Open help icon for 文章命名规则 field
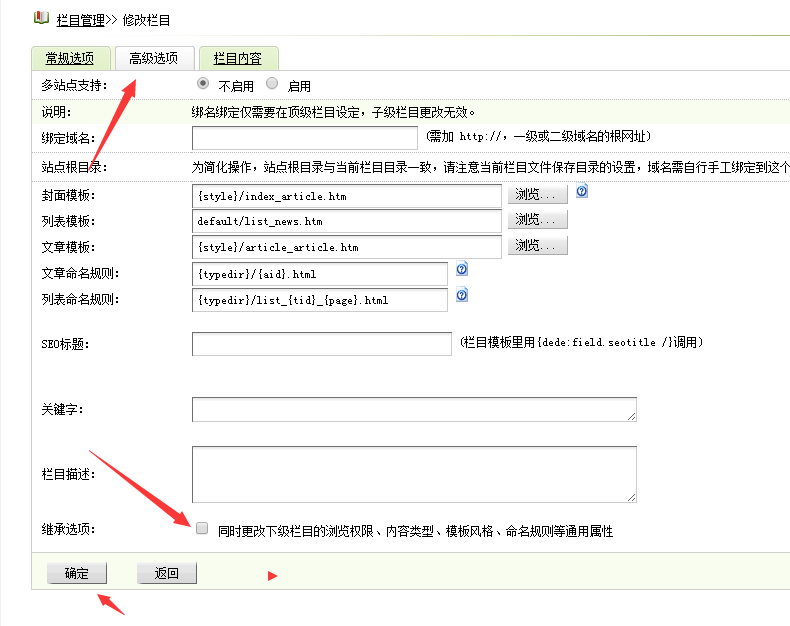This screenshot has height=626, width=790. click(462, 269)
